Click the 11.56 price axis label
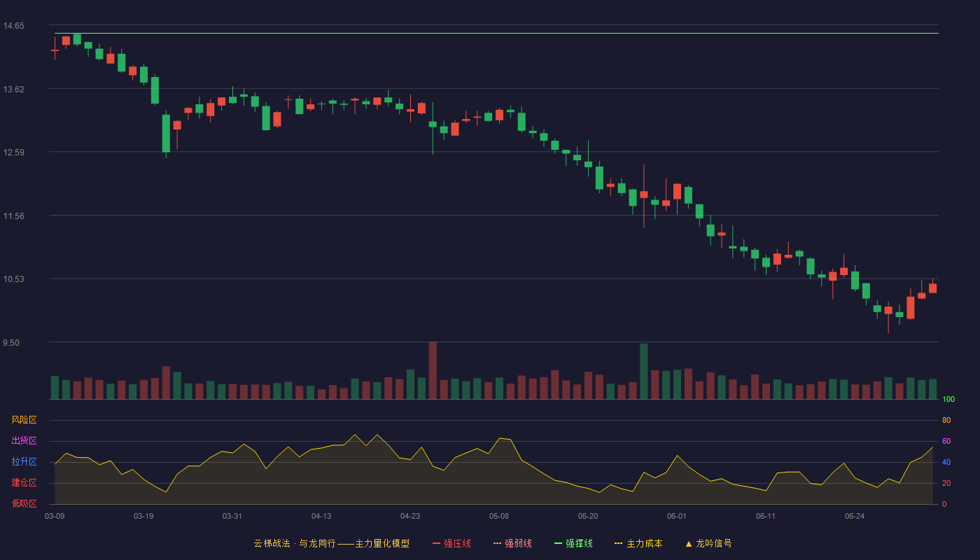Screen dimensions: 980x560 point(14,216)
